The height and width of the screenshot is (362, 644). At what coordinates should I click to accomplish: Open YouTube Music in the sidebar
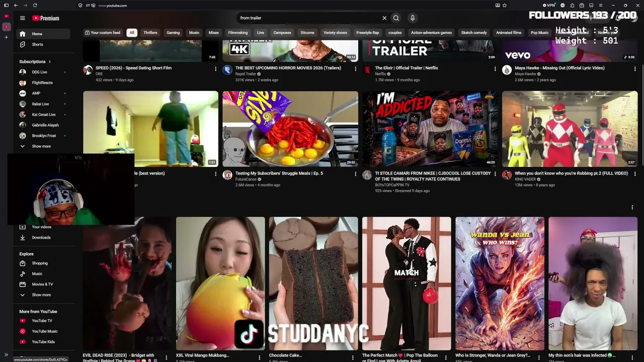pyautogui.click(x=44, y=331)
